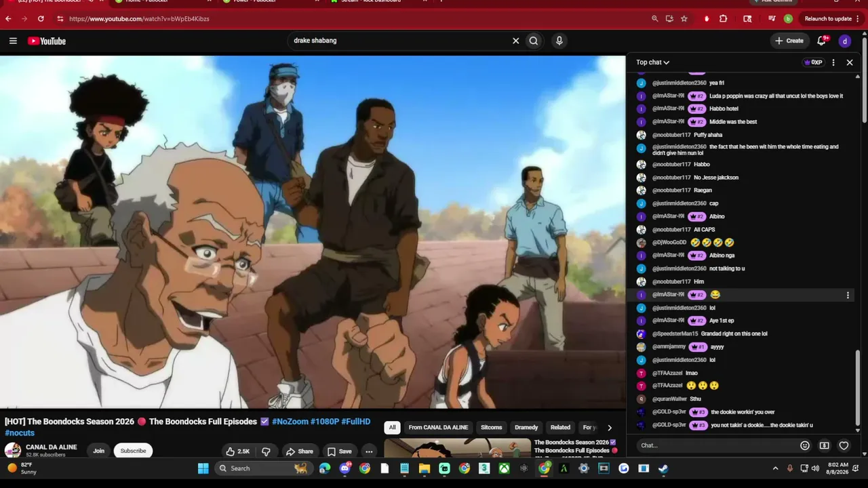Image resolution: width=868 pixels, height=488 pixels.
Task: Open the Discord taskbar icon
Action: [344, 468]
